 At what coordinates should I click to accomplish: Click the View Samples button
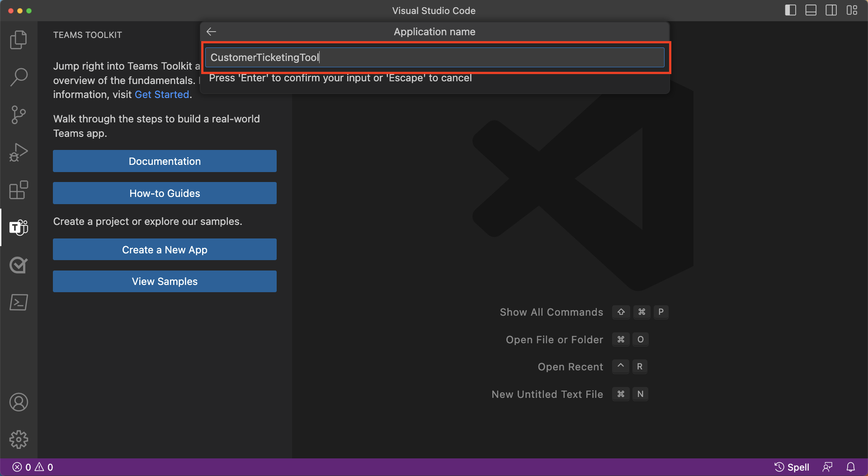[165, 281]
